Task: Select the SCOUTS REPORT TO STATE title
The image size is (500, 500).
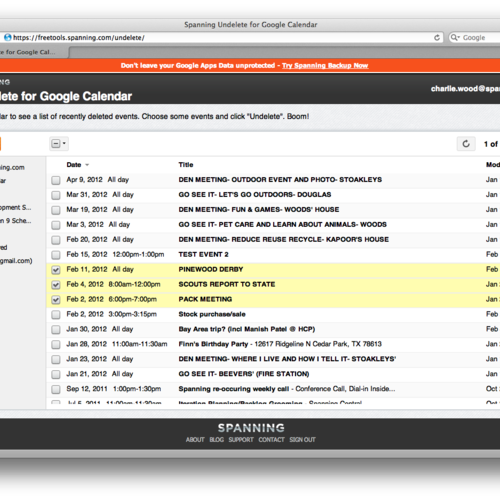Action: (x=227, y=284)
